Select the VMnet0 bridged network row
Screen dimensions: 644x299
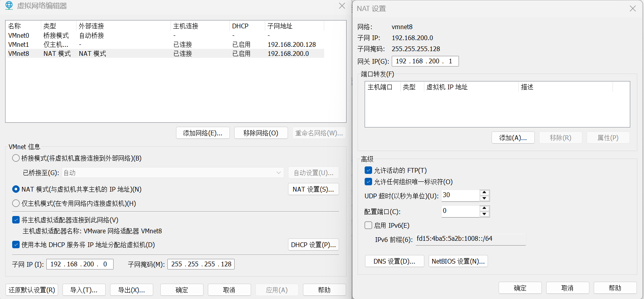point(19,35)
